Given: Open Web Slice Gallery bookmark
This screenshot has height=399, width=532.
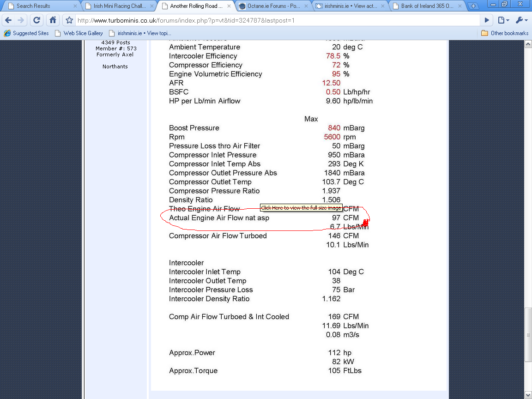Looking at the screenshot, I should point(79,33).
